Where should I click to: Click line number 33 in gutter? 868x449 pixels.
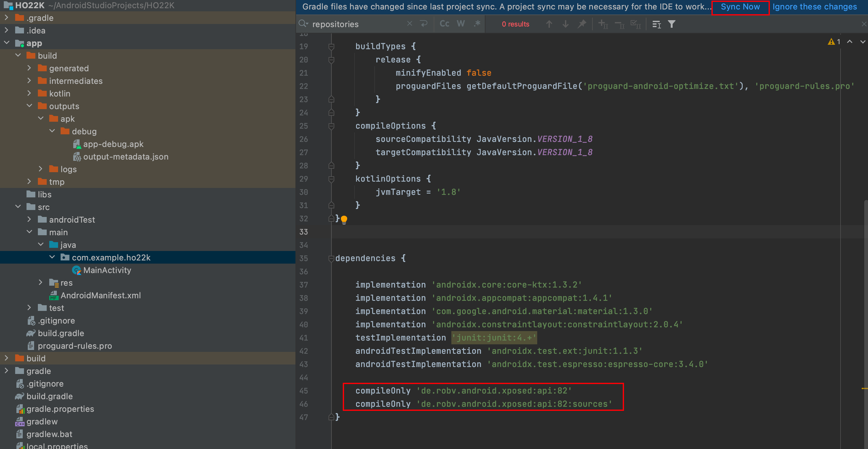tap(304, 232)
